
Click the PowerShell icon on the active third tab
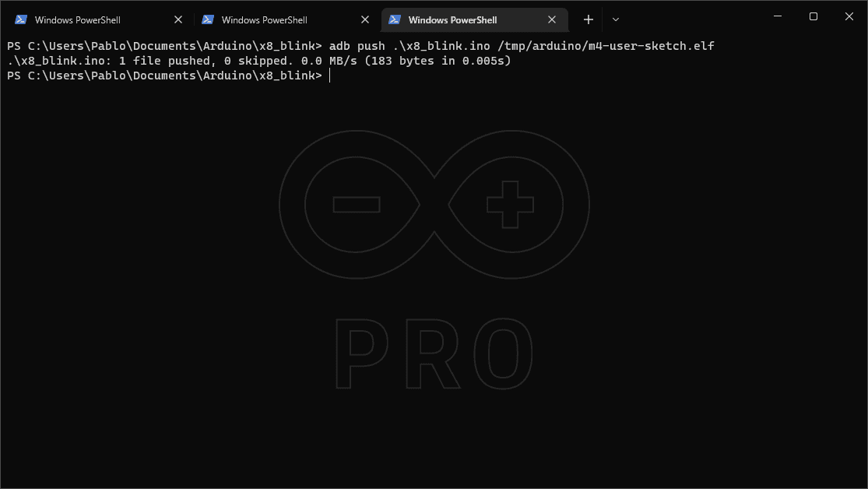395,19
